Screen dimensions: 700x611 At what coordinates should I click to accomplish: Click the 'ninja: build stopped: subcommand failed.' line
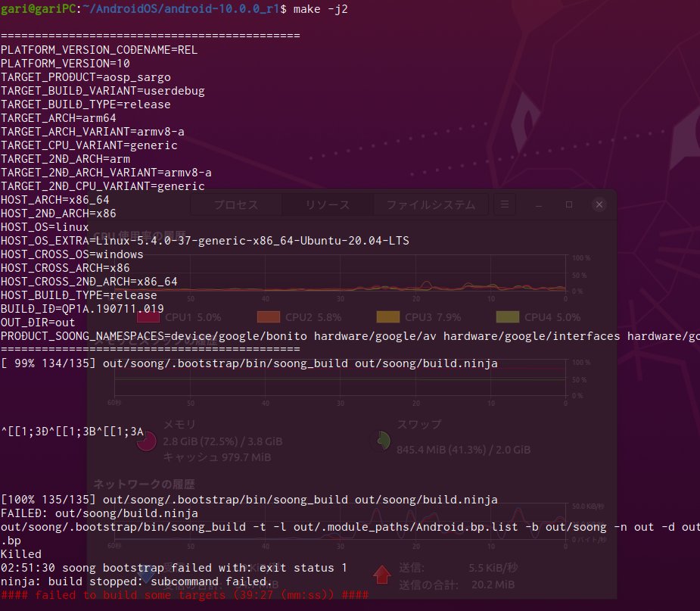coord(137,581)
